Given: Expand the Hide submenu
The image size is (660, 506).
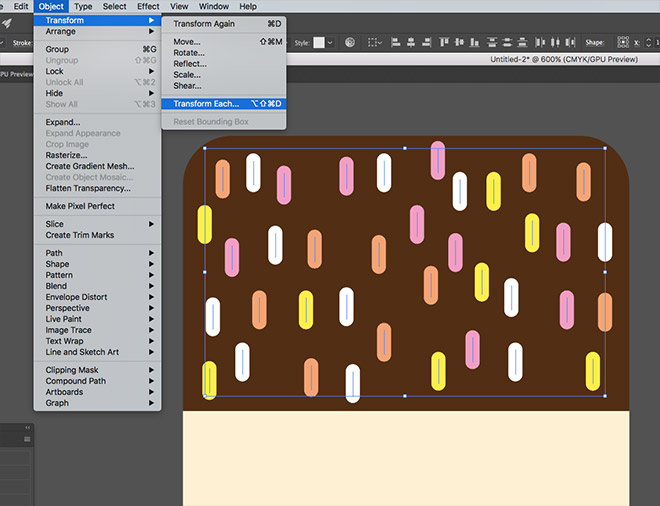Looking at the screenshot, I should [97, 93].
